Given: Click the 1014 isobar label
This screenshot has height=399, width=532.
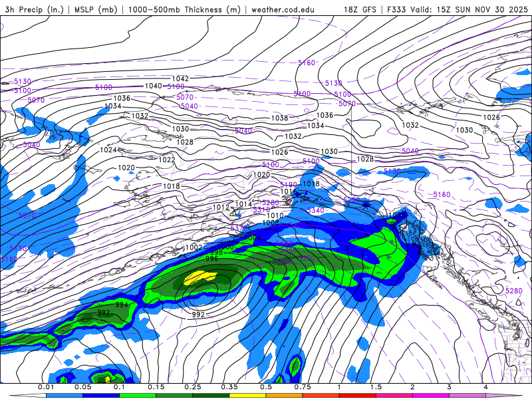Looking at the screenshot, I should pos(243,204).
